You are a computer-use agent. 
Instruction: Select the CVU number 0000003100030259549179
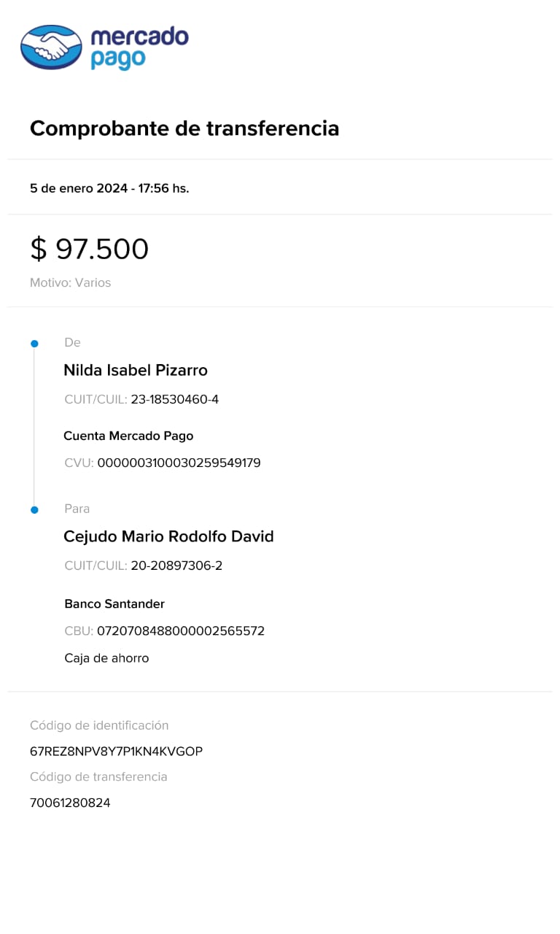179,463
